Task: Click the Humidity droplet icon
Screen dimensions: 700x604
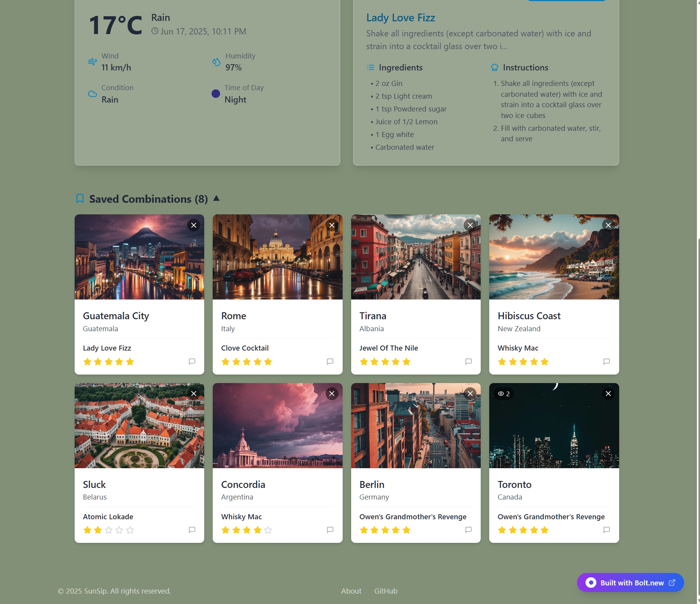Action: (216, 62)
